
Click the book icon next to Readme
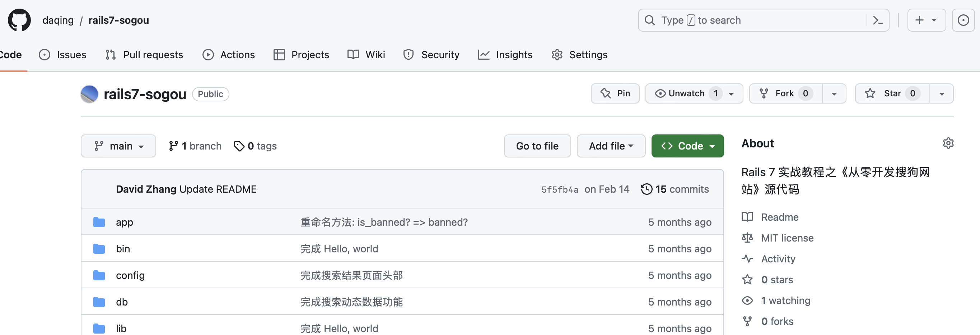tap(747, 217)
